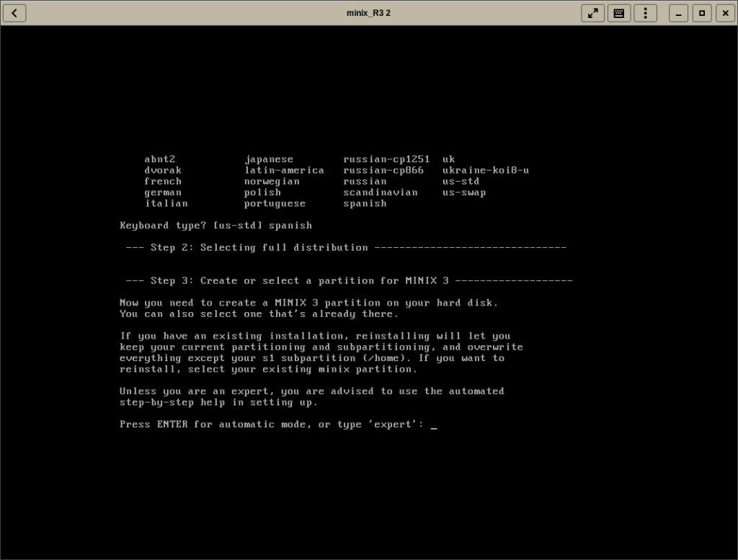Click the line 'You can also select one that's already there.'
The height and width of the screenshot is (560, 738).
tap(259, 314)
